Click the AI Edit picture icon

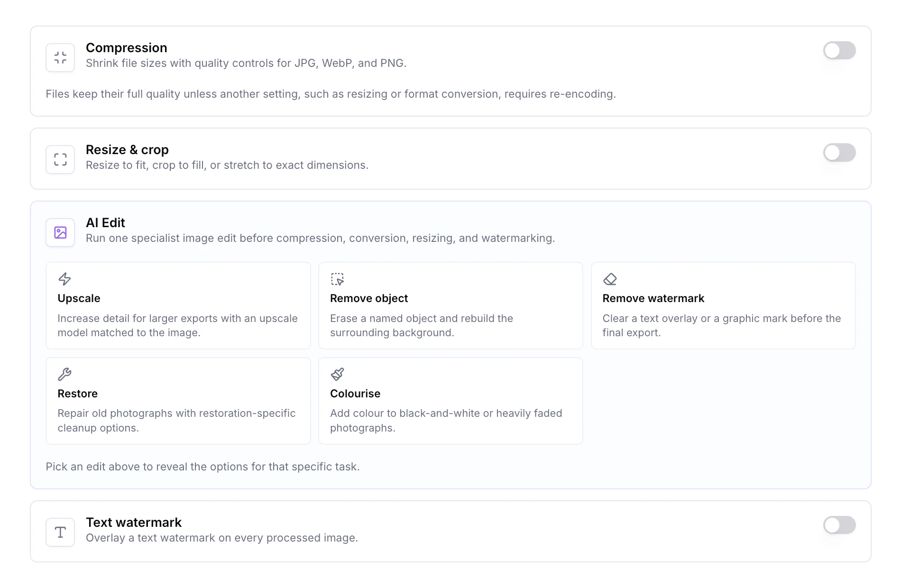pyautogui.click(x=60, y=232)
